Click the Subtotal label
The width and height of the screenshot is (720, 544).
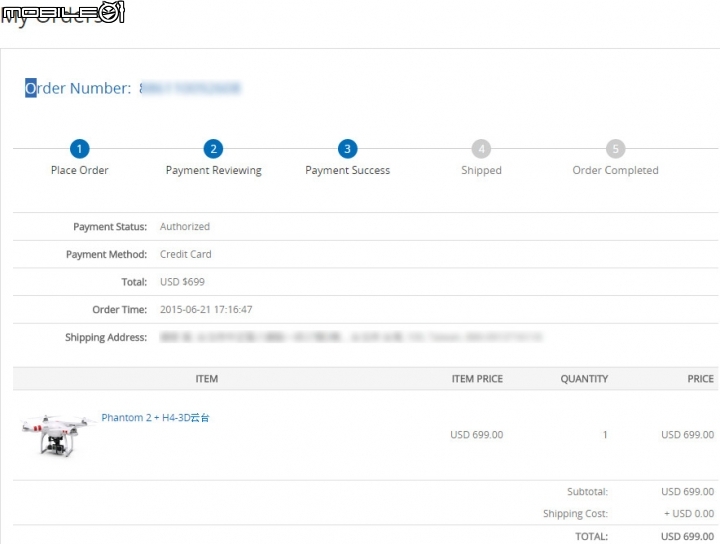(x=587, y=492)
